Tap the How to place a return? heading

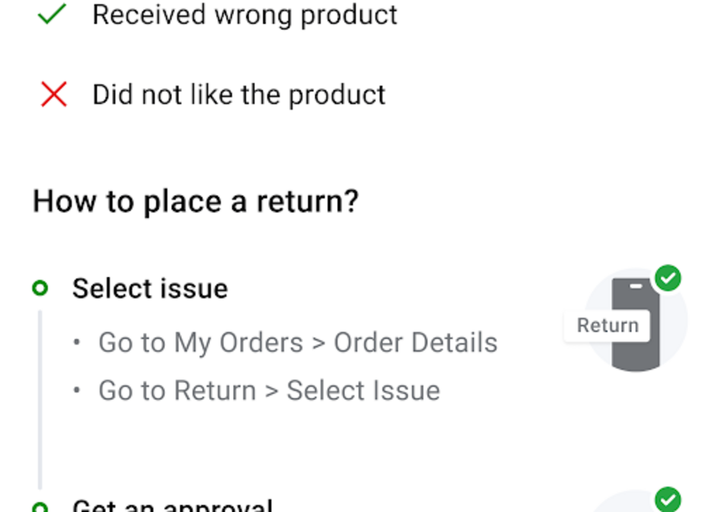tap(195, 201)
